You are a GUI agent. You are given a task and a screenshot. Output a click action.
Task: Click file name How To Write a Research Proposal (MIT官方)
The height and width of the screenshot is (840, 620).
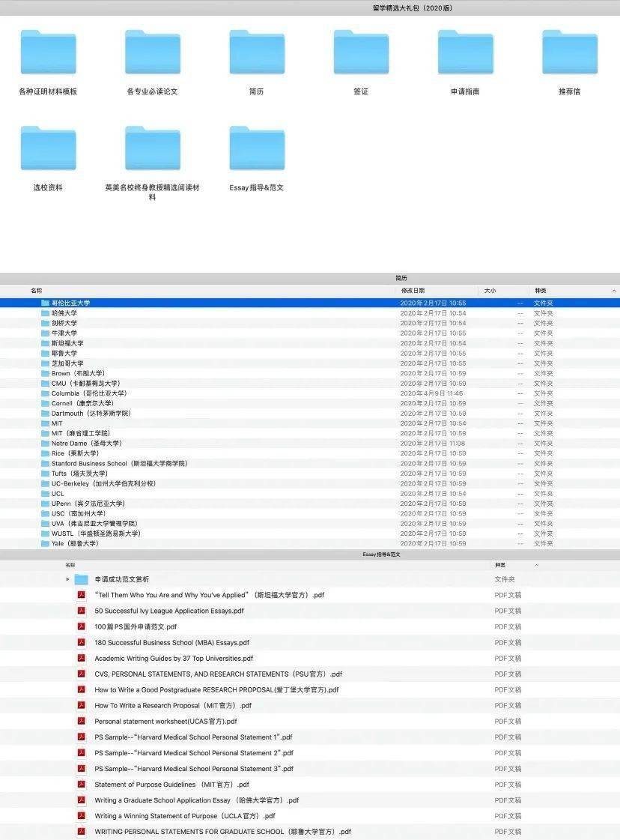[x=173, y=706]
